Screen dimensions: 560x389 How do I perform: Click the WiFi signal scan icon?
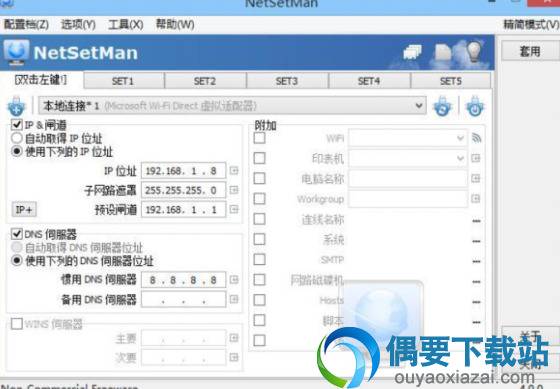click(476, 138)
